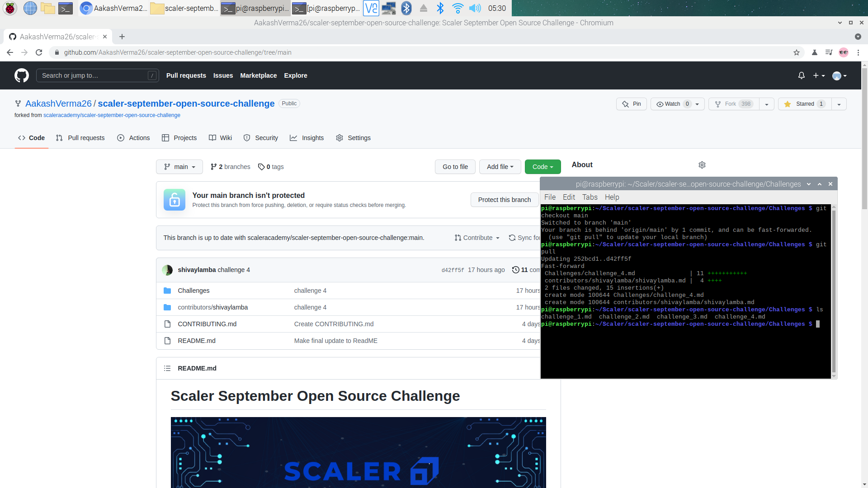
Task: Open the Marketplace header link
Action: (x=258, y=75)
